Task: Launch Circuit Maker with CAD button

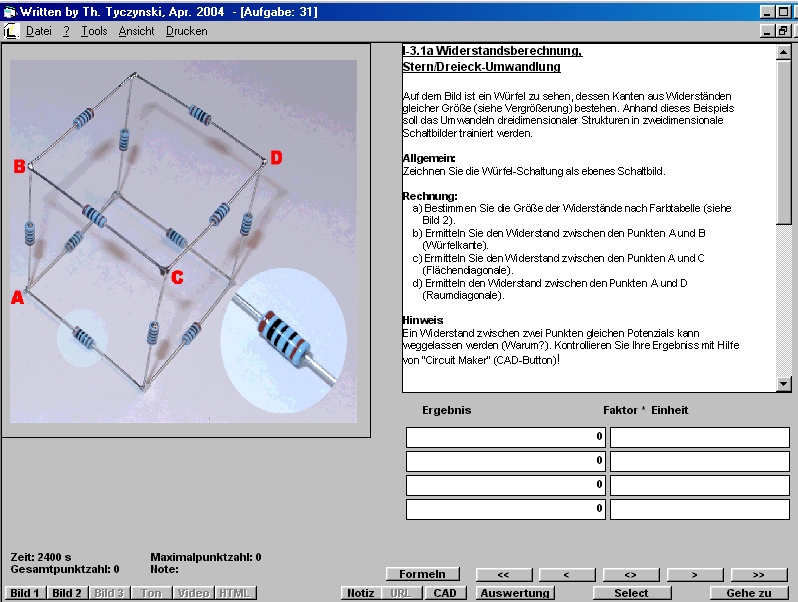Action: [444, 593]
